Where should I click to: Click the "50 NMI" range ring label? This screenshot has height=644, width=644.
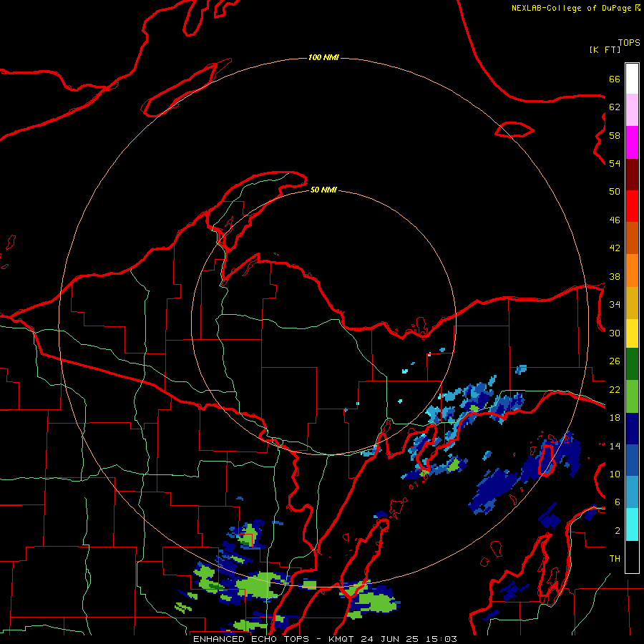coord(323,190)
